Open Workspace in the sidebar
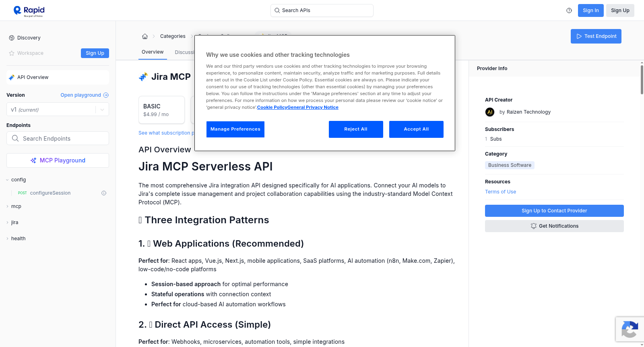Screen dimensions: 644x347 [26, 53]
